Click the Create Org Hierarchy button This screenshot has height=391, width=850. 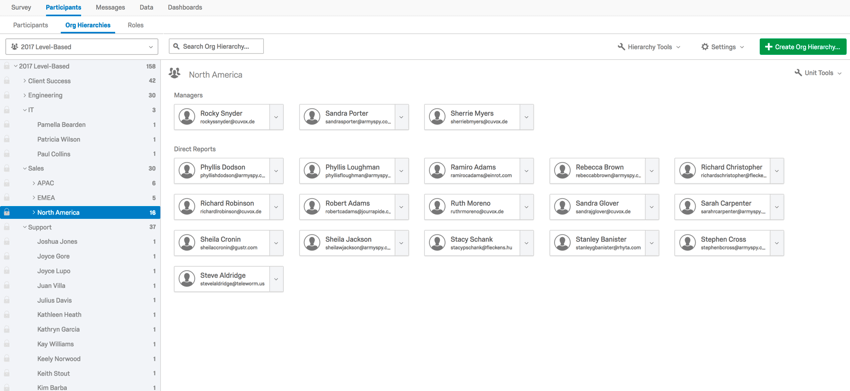pos(803,47)
